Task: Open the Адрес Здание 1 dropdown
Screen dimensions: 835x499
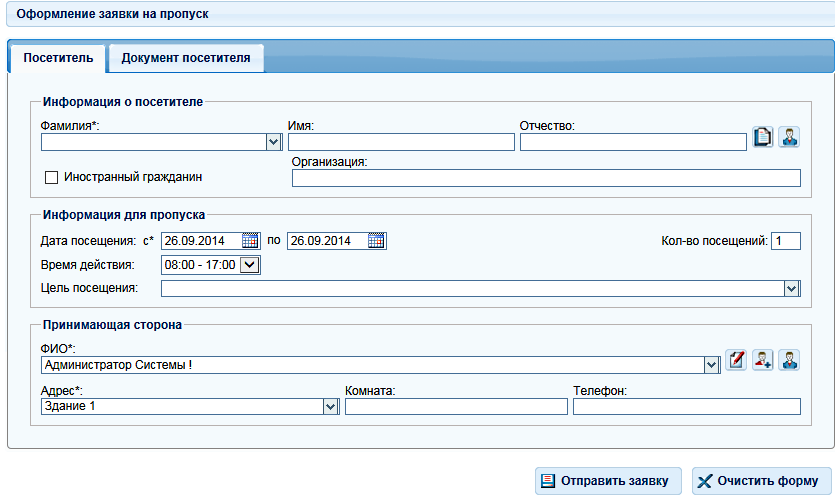Action: 330,407
